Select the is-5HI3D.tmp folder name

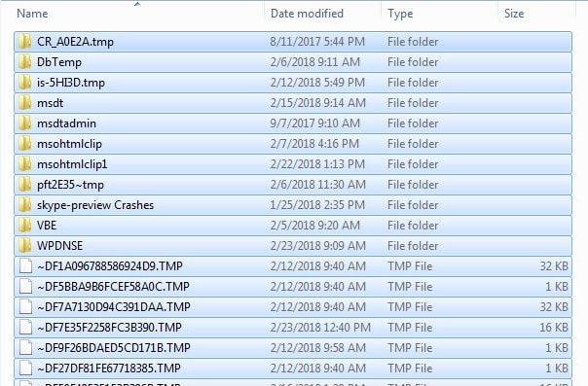[71, 83]
